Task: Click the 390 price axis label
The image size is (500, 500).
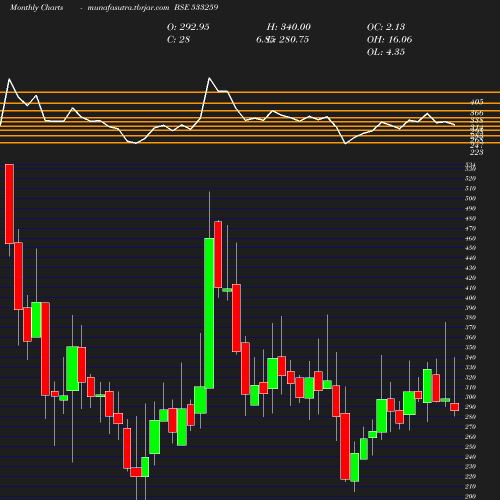Action: [x=470, y=308]
